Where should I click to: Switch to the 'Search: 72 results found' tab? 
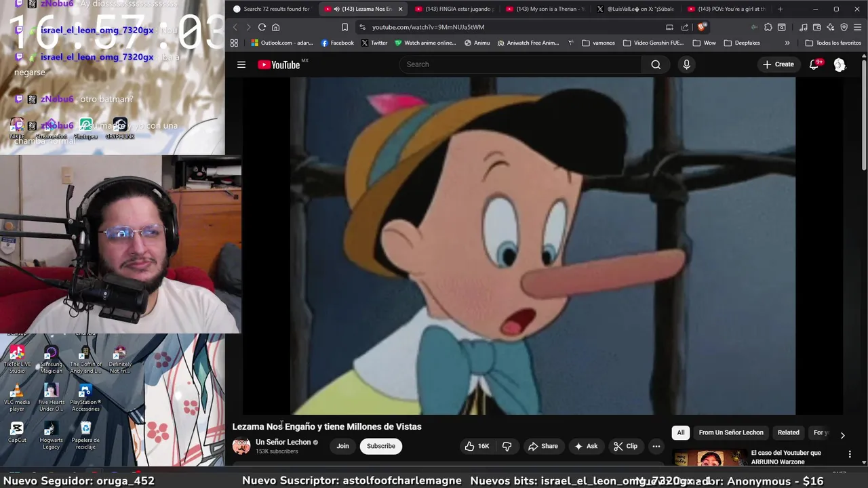tap(271, 9)
